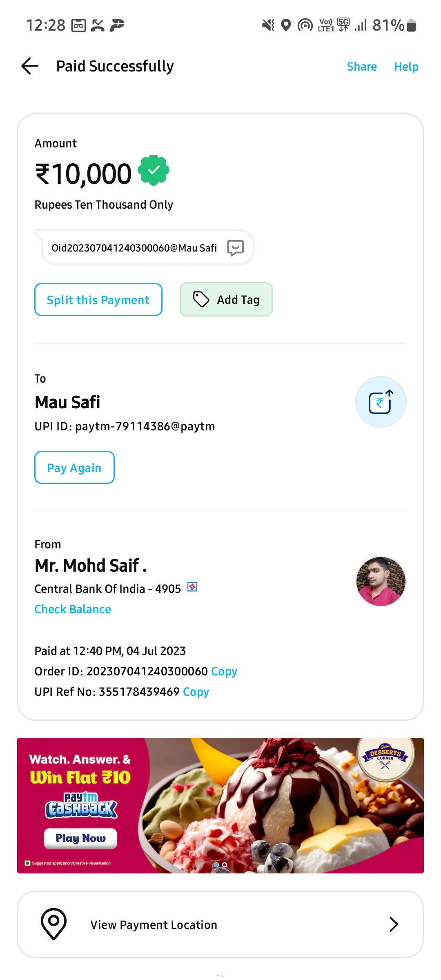Tap the location pin icon

pyautogui.click(x=53, y=924)
